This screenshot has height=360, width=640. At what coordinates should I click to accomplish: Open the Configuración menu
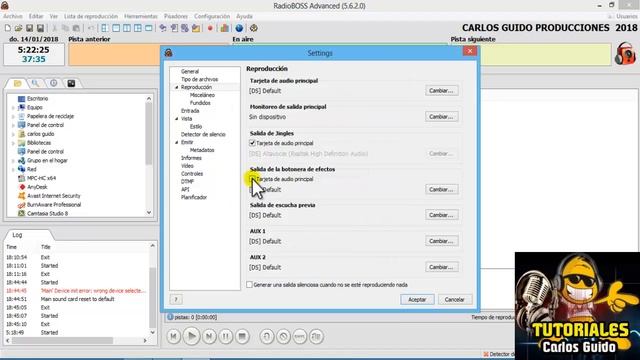click(x=212, y=16)
